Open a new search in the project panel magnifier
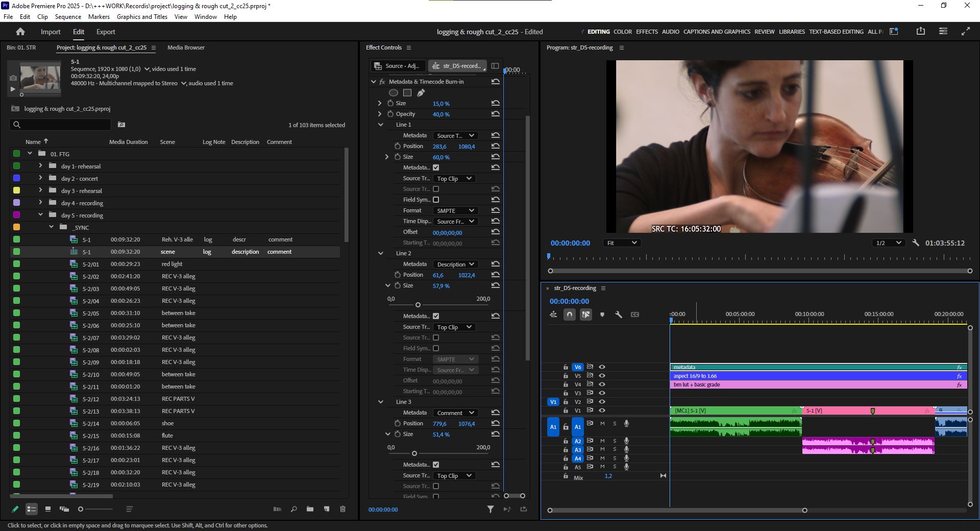980x531 pixels. (294, 509)
